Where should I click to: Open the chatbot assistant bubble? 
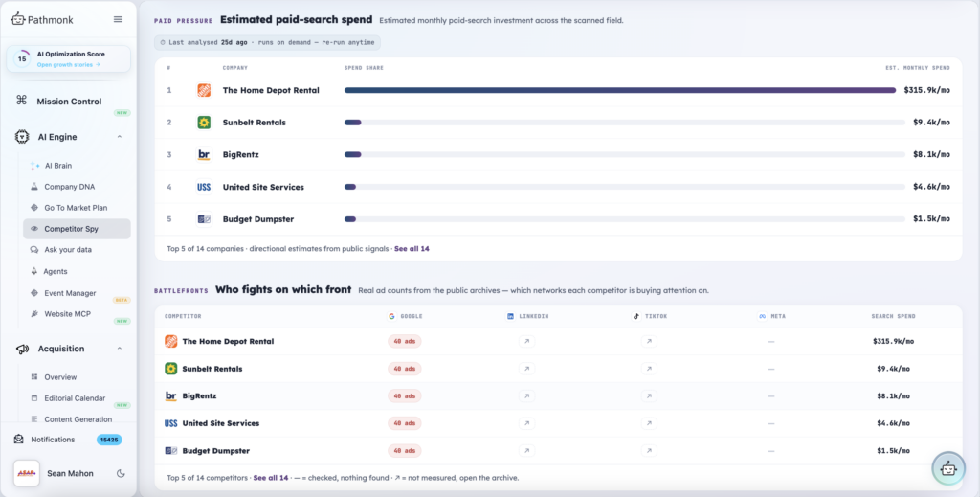(x=948, y=468)
